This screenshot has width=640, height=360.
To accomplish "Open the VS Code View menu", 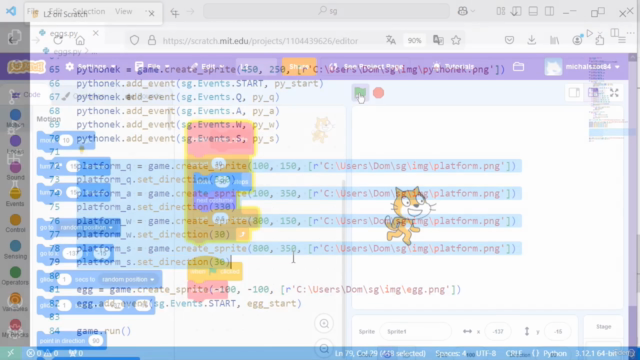I will 123,11.
